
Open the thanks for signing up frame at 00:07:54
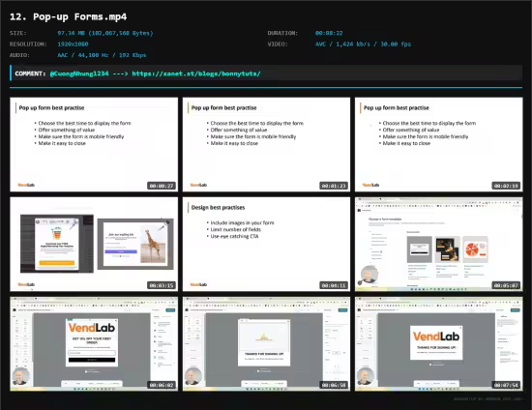point(439,344)
